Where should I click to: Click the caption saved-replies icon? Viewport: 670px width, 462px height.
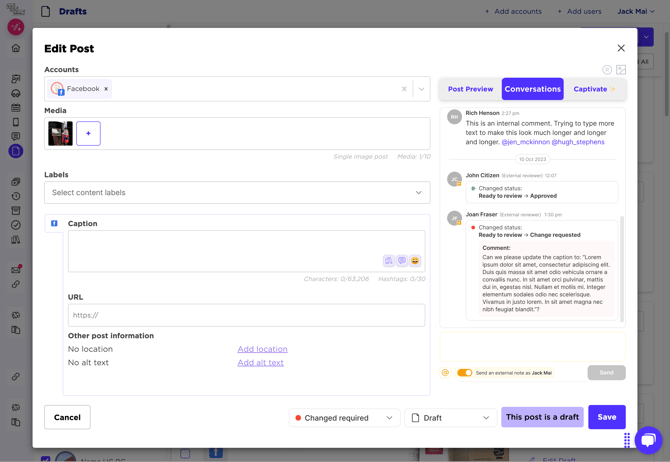[x=402, y=261]
